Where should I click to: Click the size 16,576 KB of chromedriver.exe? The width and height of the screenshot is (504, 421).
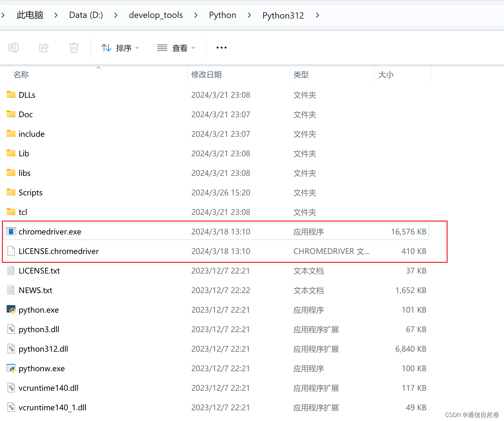(x=408, y=232)
